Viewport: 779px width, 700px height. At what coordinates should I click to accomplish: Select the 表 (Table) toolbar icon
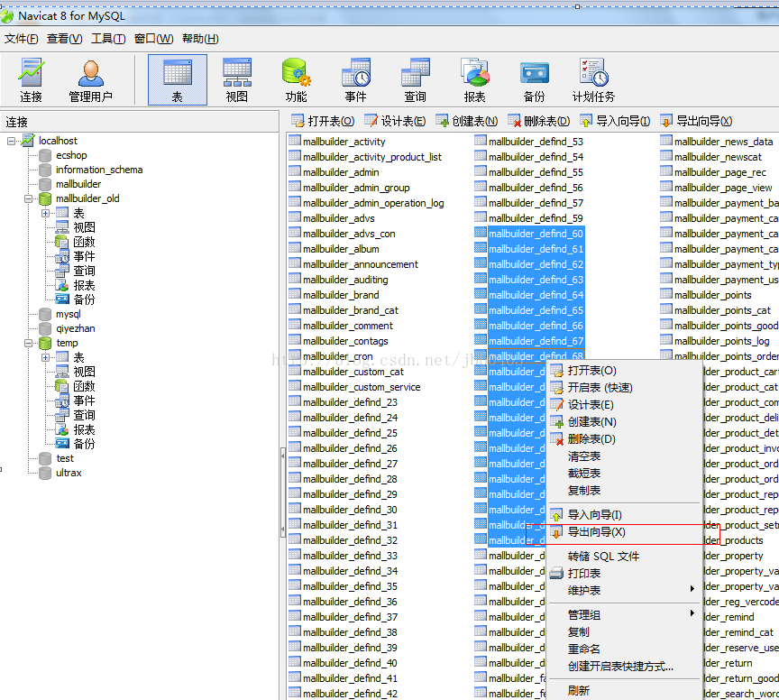coord(178,80)
